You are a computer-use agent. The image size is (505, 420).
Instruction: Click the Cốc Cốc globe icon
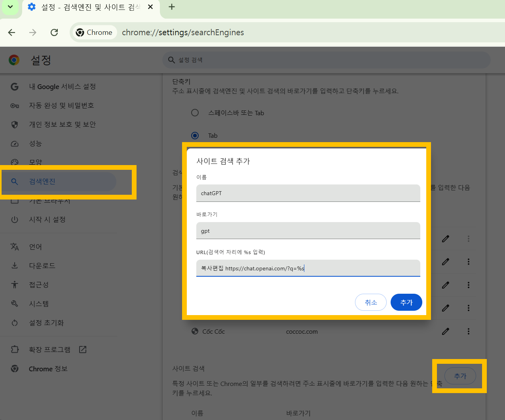point(195,331)
